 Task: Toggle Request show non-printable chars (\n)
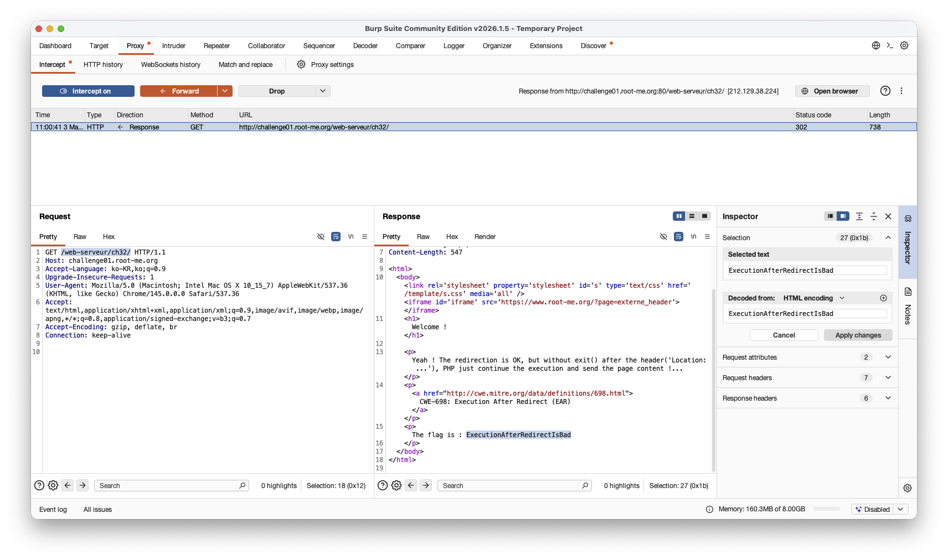[x=351, y=236]
